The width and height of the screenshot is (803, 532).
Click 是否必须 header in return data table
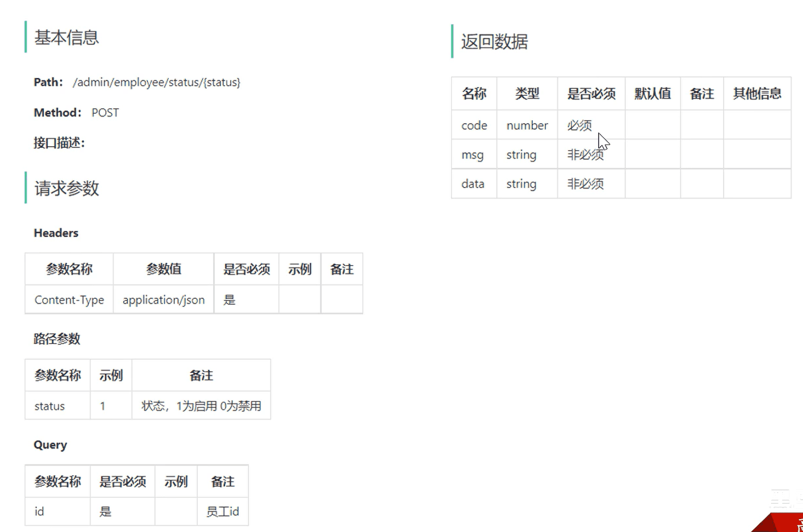(x=591, y=93)
